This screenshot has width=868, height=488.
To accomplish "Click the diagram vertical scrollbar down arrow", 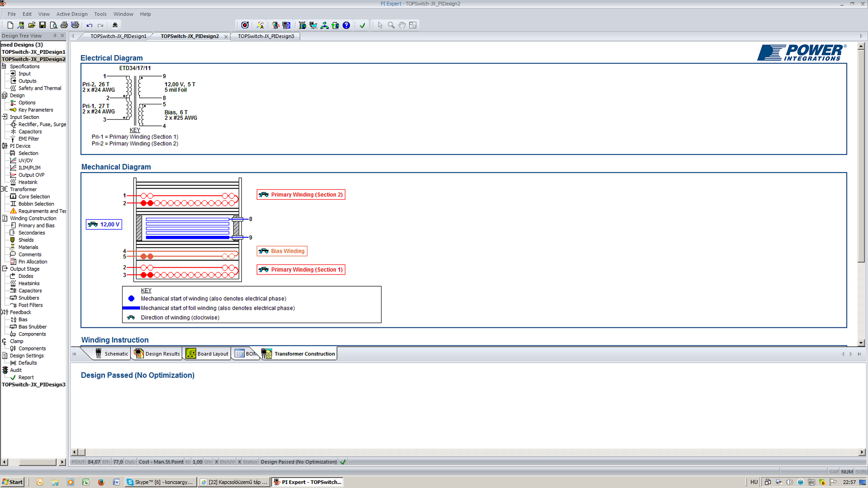I will (x=861, y=343).
